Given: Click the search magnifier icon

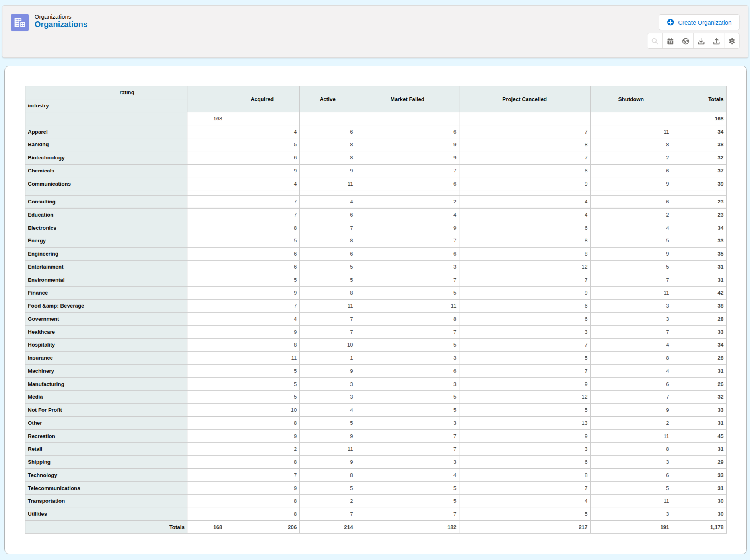Looking at the screenshot, I should coord(655,41).
